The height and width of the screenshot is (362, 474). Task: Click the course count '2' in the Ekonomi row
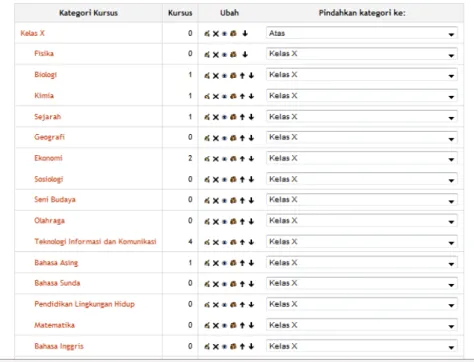click(x=190, y=158)
